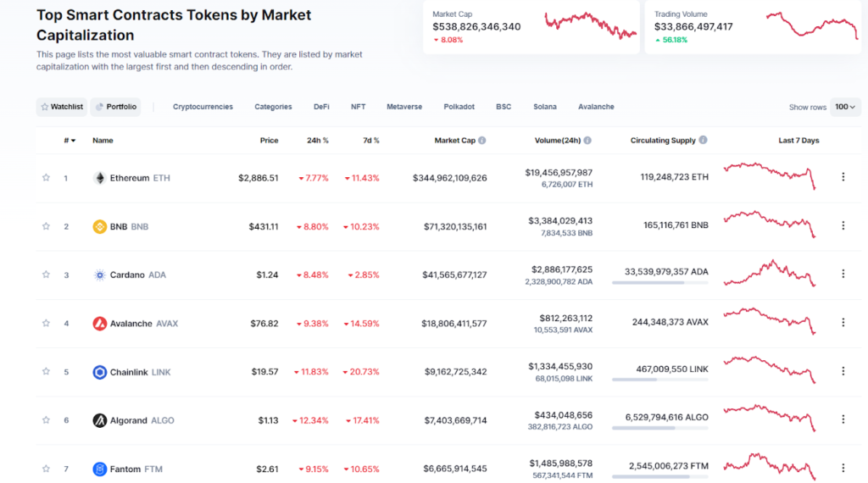The height and width of the screenshot is (483, 868).
Task: Switch to the Solana tab
Action: click(x=545, y=107)
